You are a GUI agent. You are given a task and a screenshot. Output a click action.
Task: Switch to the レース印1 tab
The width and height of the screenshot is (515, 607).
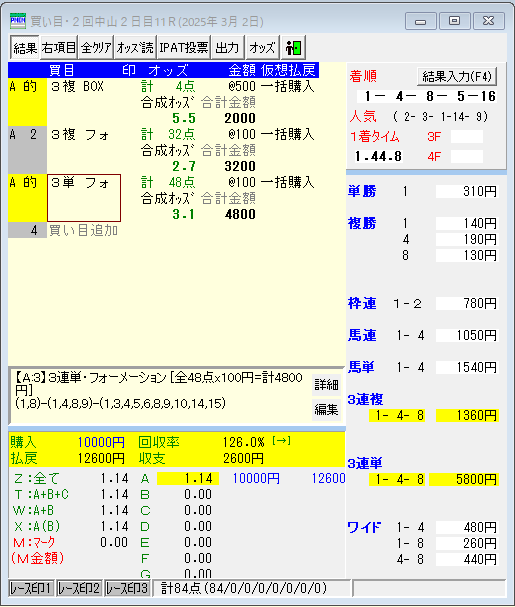pyautogui.click(x=31, y=588)
